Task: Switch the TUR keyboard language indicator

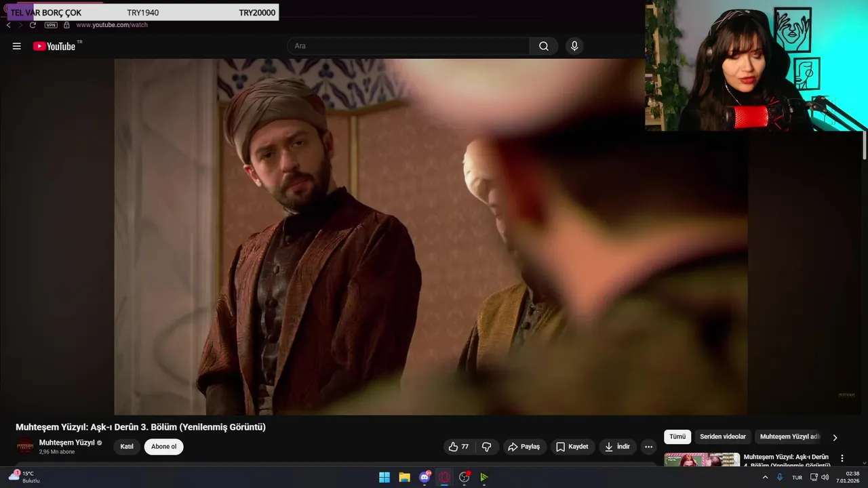Action: pyautogui.click(x=797, y=477)
